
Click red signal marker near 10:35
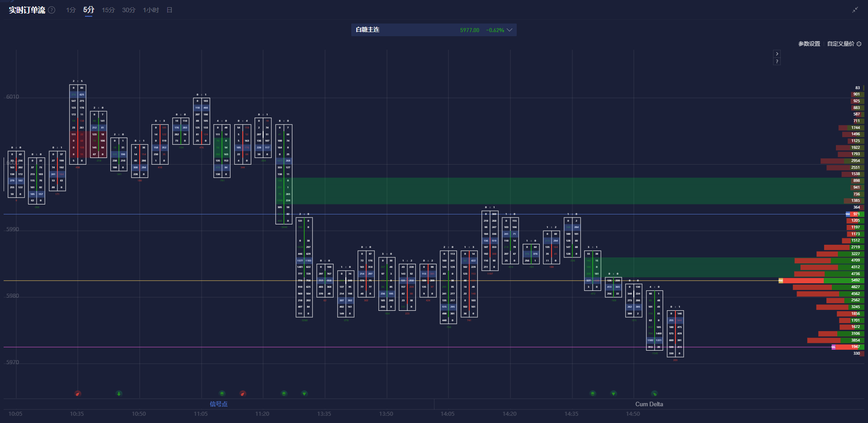[78, 394]
